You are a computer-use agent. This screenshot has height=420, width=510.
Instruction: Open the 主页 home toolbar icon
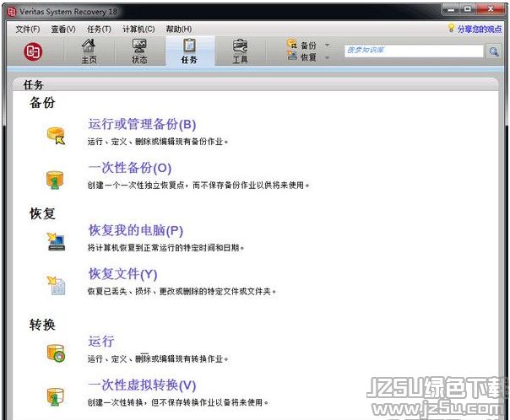pyautogui.click(x=89, y=46)
